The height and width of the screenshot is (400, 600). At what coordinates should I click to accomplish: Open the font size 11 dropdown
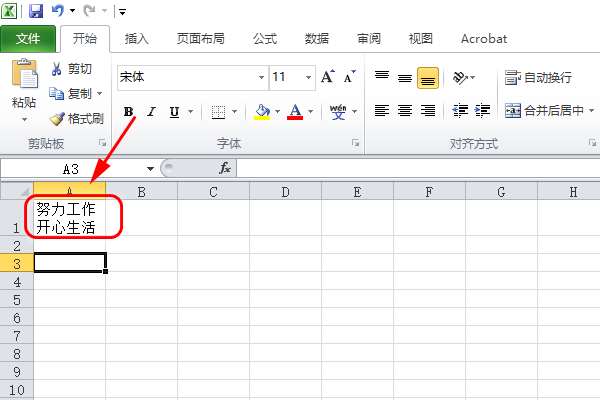tap(308, 77)
